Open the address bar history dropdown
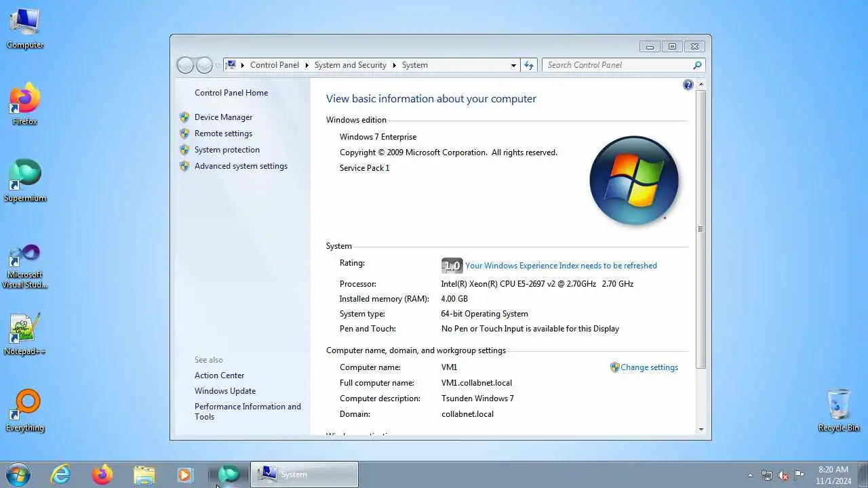This screenshot has width=868, height=488. 513,65
